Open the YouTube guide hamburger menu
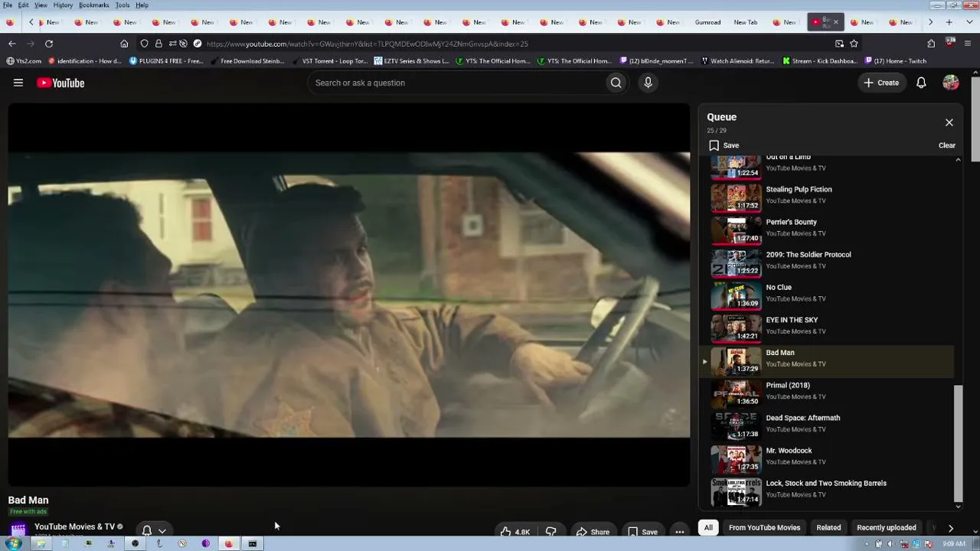Image resolution: width=980 pixels, height=551 pixels. 18,83
